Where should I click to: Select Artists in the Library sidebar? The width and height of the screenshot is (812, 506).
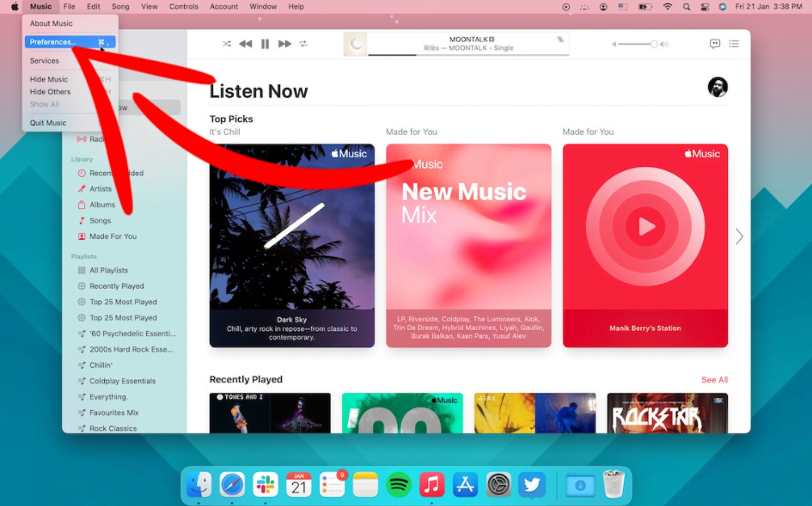(x=102, y=189)
